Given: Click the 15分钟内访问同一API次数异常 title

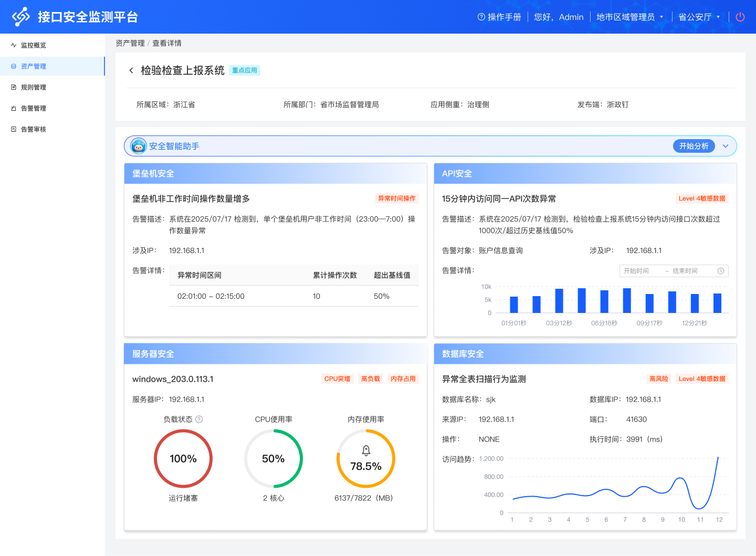Looking at the screenshot, I should click(499, 198).
